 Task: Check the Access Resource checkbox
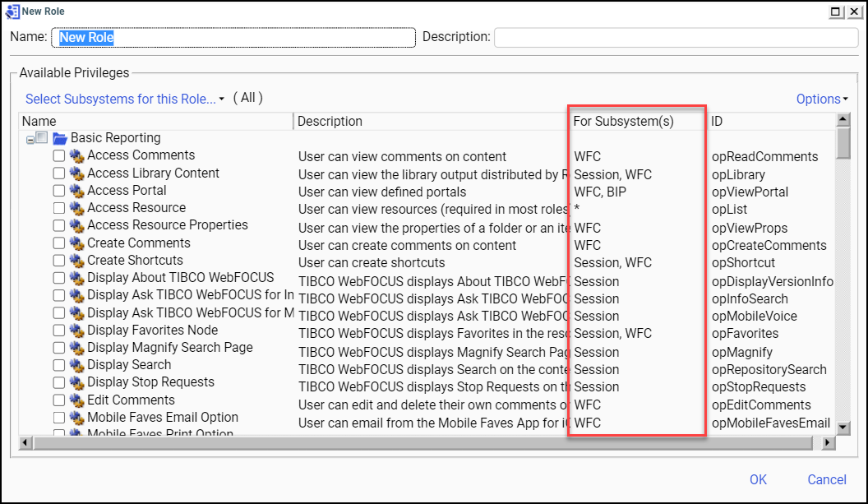pos(58,208)
